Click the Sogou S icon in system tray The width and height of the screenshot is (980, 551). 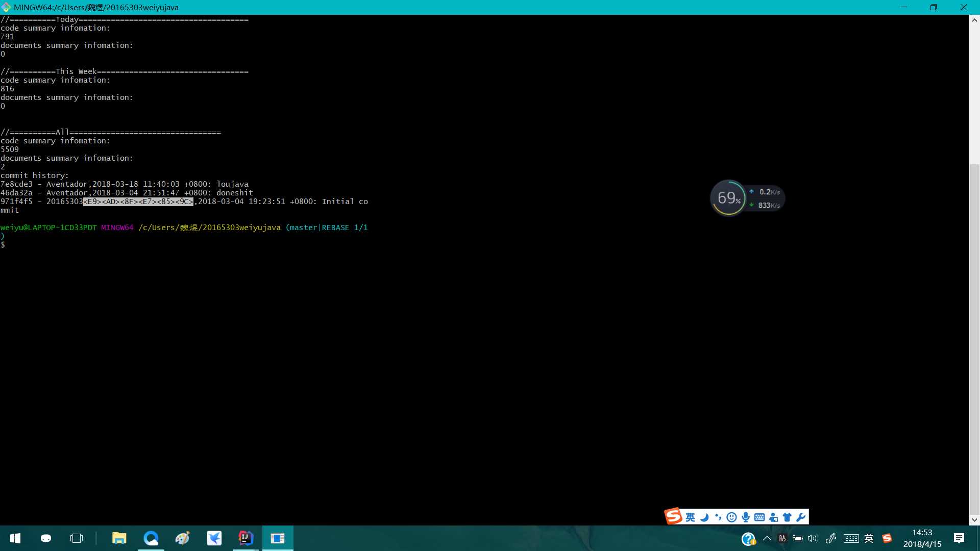(887, 538)
